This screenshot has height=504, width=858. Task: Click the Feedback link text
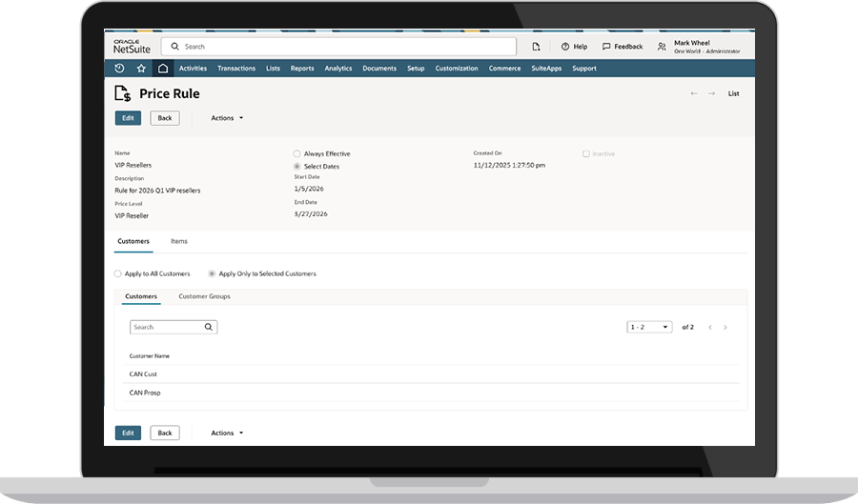click(629, 47)
